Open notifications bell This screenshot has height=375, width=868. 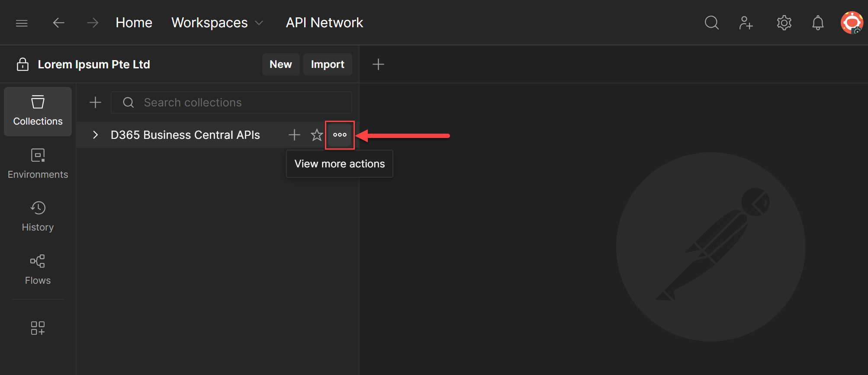[x=818, y=22]
